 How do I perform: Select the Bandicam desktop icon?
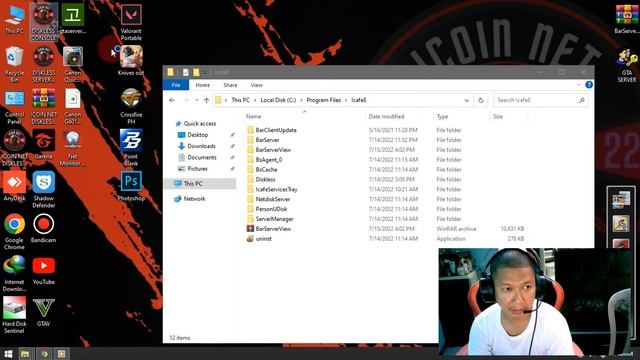point(43,228)
